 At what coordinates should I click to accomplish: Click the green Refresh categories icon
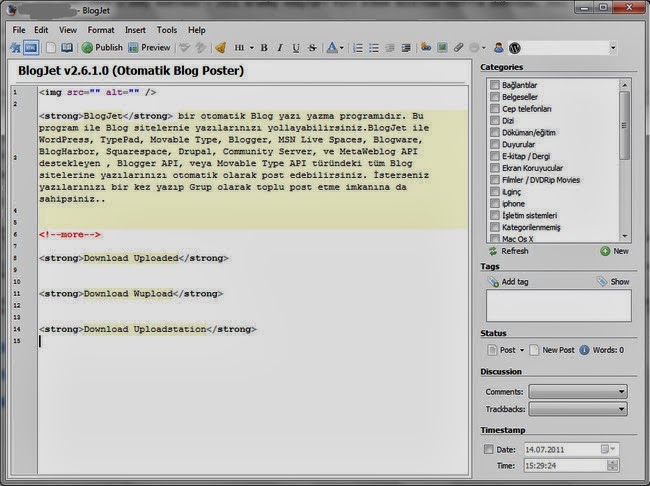[x=492, y=251]
